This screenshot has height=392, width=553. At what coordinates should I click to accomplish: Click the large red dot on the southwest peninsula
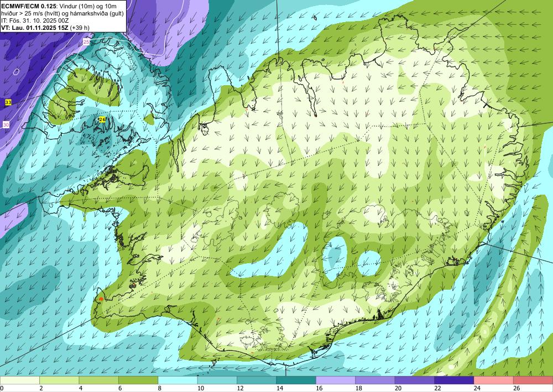click(x=101, y=299)
